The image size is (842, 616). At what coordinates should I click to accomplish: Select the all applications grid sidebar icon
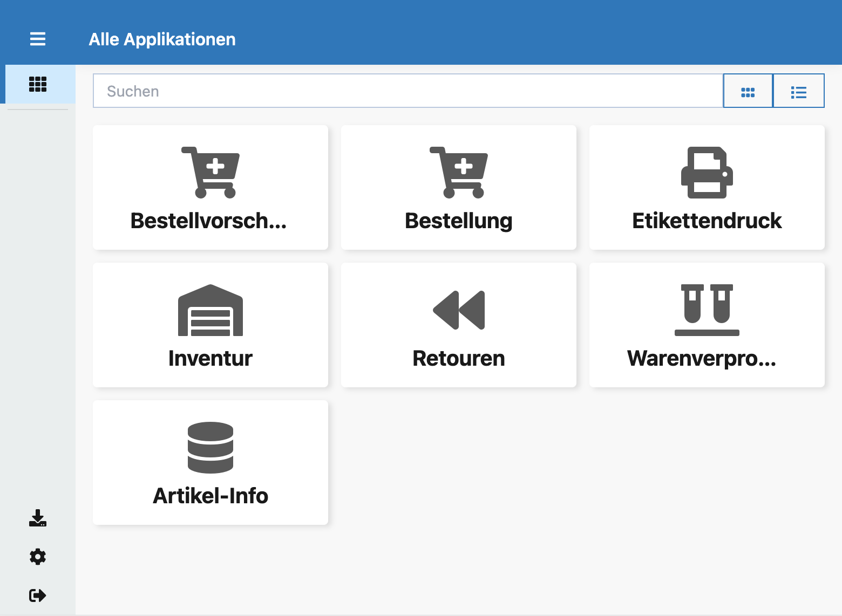38,84
